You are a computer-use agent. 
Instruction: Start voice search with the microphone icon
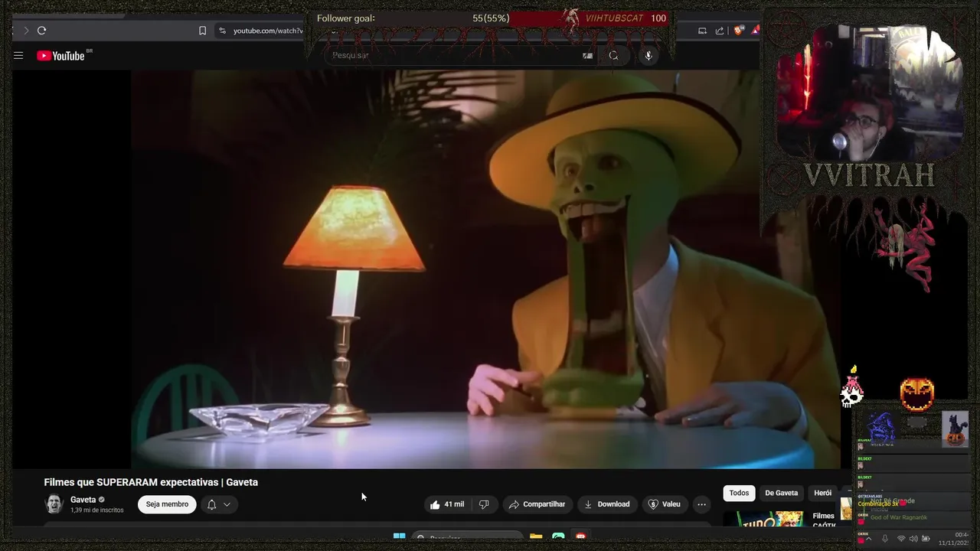pos(648,55)
